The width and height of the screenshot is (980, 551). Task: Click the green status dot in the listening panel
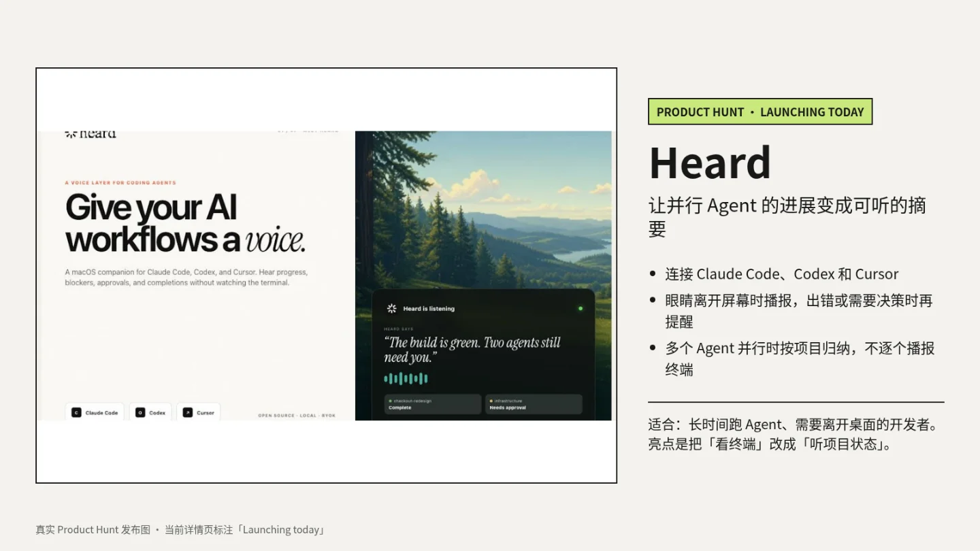point(581,309)
